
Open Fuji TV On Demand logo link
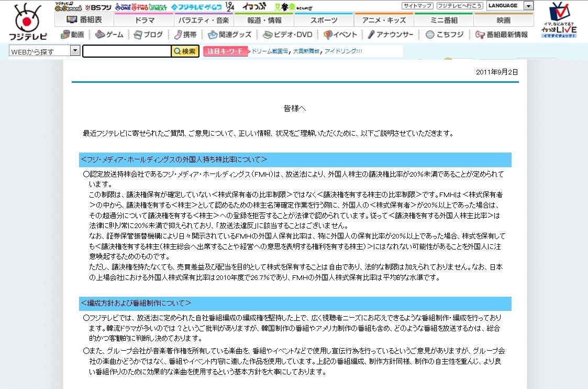tap(68, 6)
